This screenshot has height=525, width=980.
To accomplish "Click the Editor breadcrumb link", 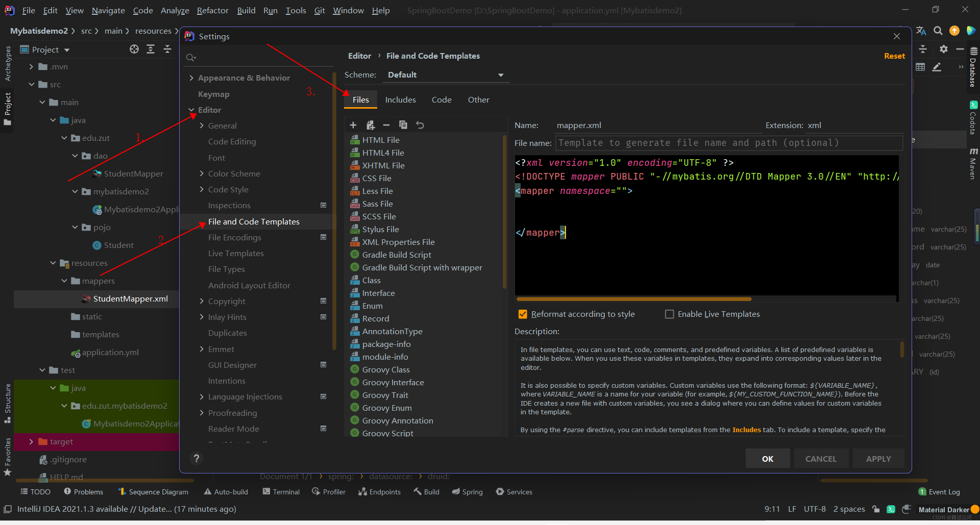I will [359, 56].
